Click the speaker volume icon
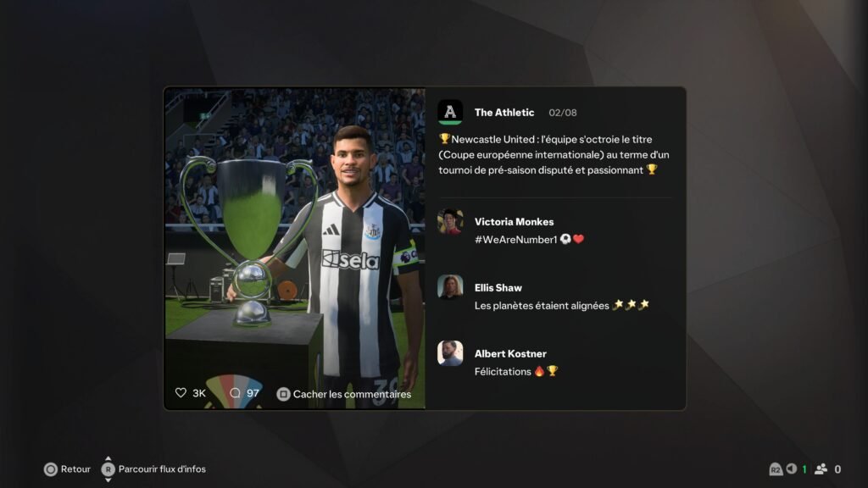Screen dimensions: 868x488 [x=792, y=469]
